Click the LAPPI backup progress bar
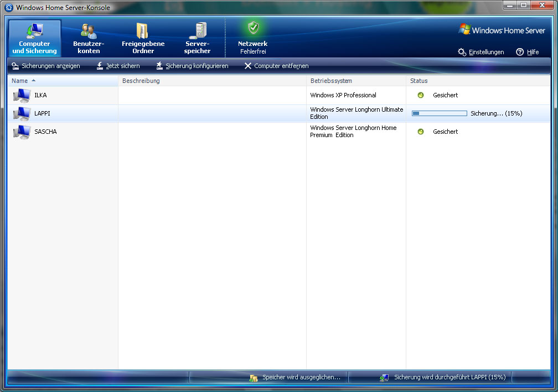Image resolution: width=558 pixels, height=392 pixels. pos(440,113)
